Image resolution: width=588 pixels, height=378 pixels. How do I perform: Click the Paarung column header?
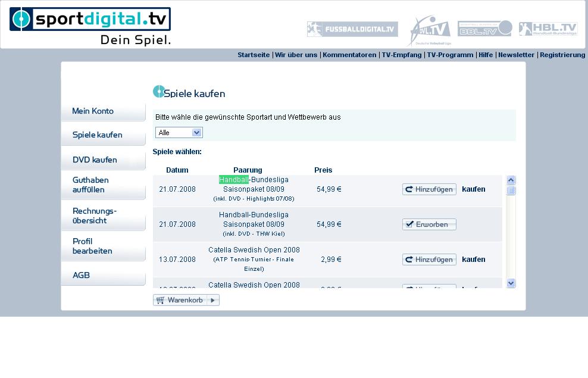coord(248,170)
